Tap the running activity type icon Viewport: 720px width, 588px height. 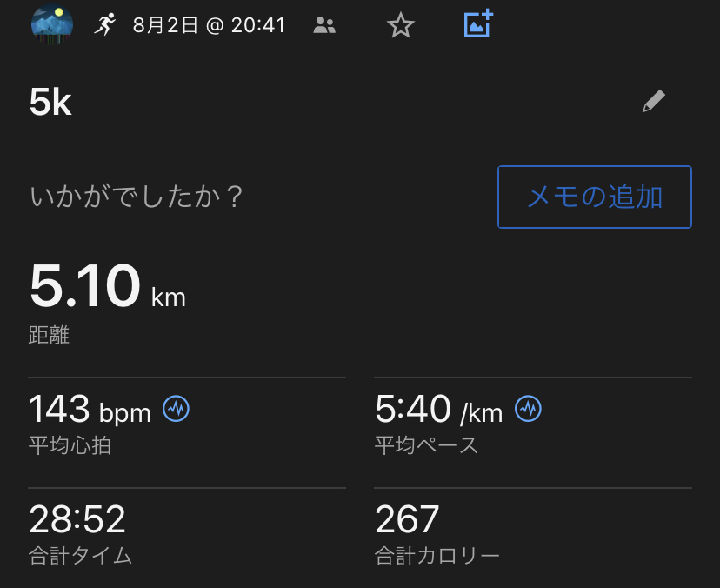[105, 24]
